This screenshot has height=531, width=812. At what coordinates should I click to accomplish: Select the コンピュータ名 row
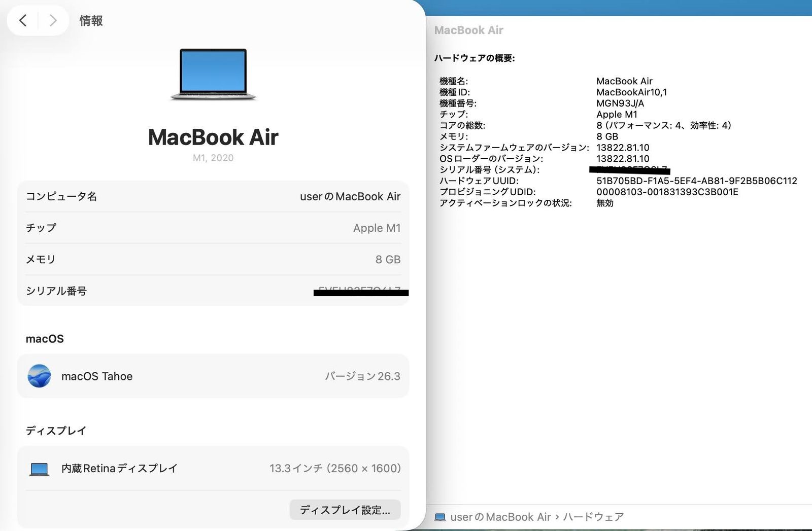click(x=213, y=196)
